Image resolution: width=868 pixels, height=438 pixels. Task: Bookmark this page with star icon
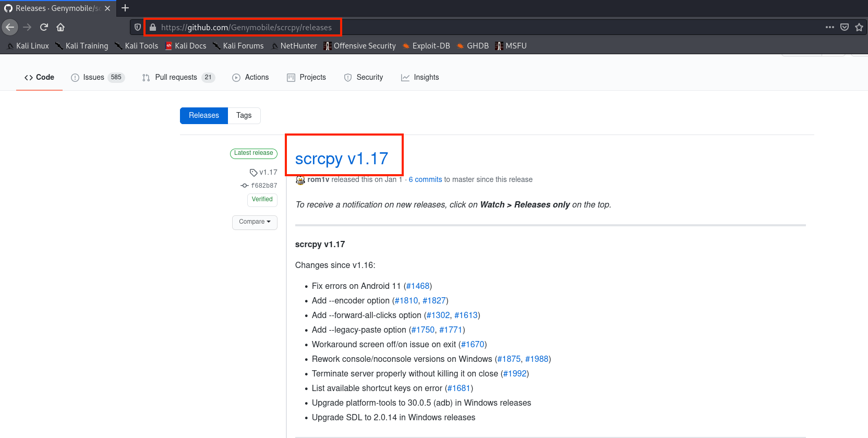(859, 27)
